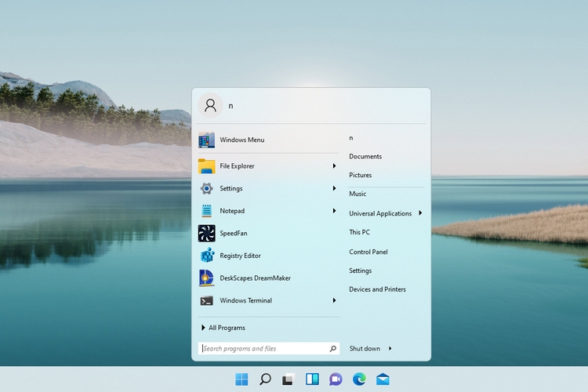Open taskbar Search icon

click(x=265, y=379)
